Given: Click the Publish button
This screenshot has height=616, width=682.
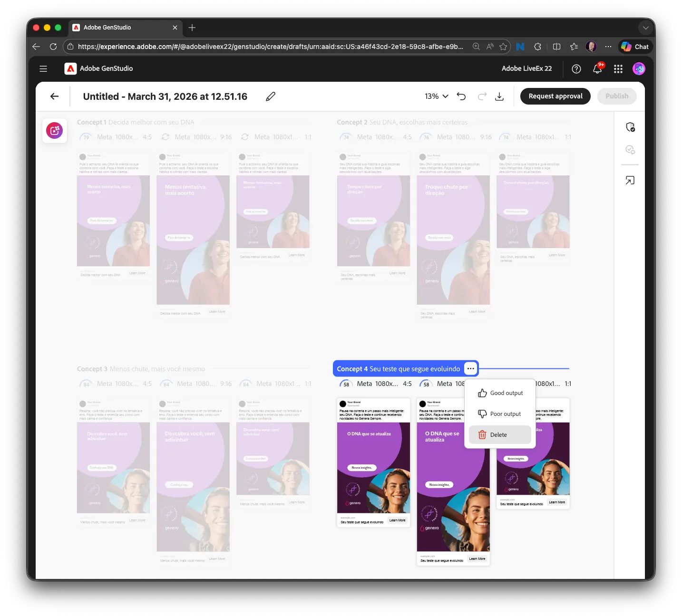Looking at the screenshot, I should pos(617,96).
